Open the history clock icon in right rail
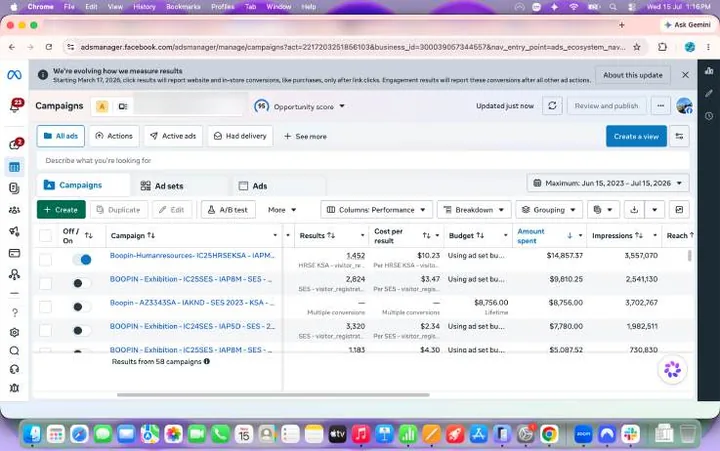 [709, 116]
